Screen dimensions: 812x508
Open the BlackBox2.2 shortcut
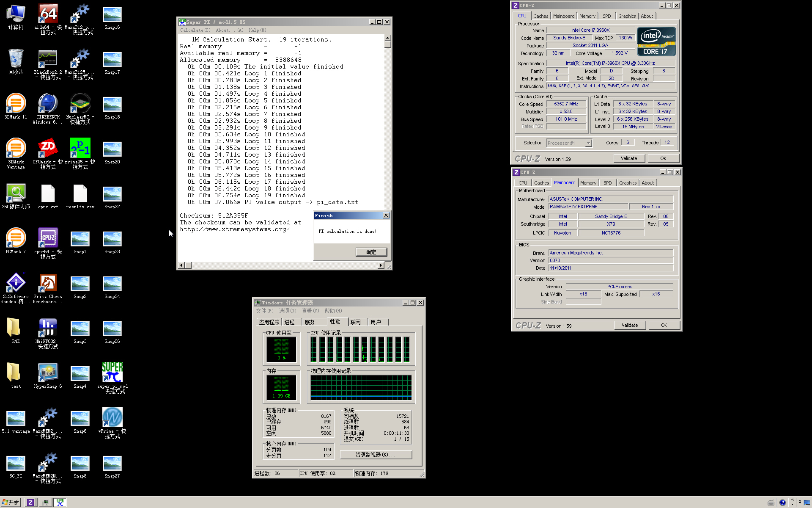(x=48, y=64)
